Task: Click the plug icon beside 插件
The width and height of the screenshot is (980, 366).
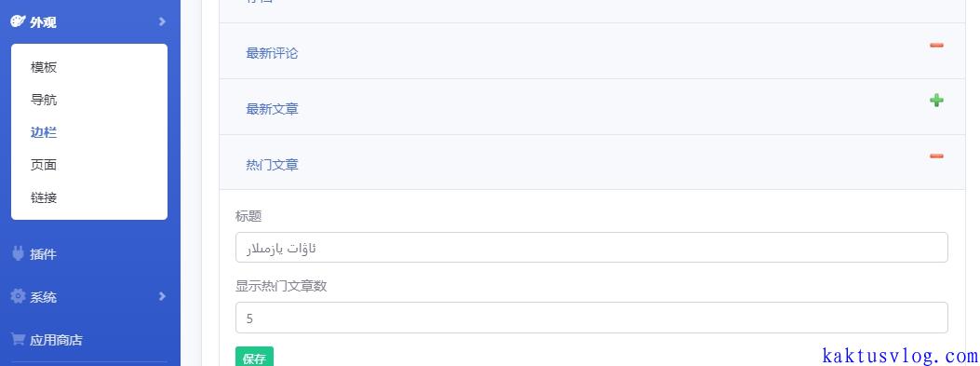Action: (18, 253)
